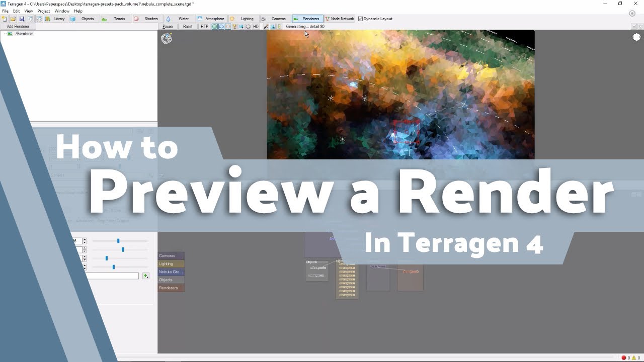Open the Help menu
Viewport: 644px width, 362px height.
[x=78, y=11]
